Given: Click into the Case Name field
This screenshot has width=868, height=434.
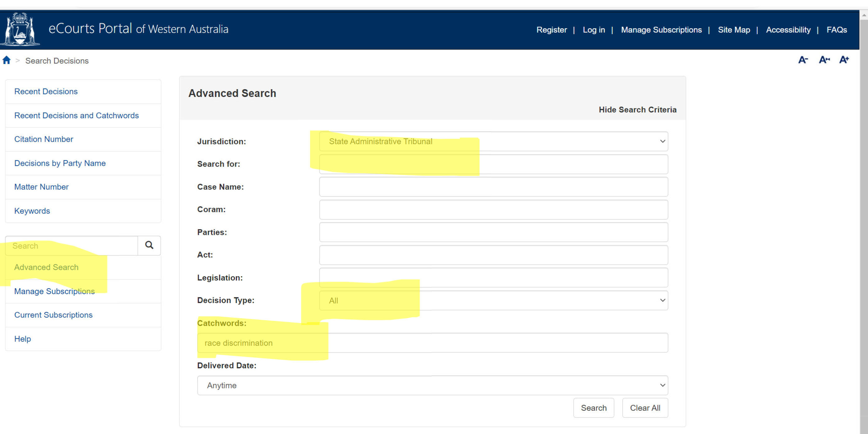Looking at the screenshot, I should coord(493,187).
